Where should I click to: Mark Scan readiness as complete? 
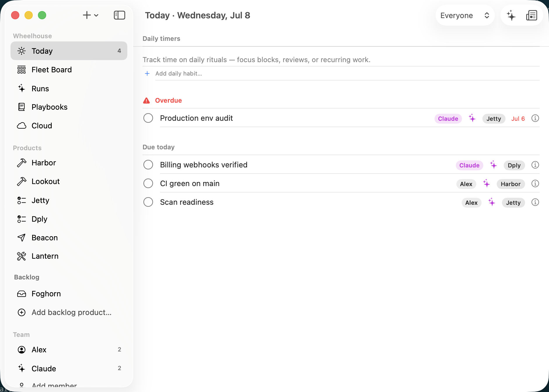148,202
